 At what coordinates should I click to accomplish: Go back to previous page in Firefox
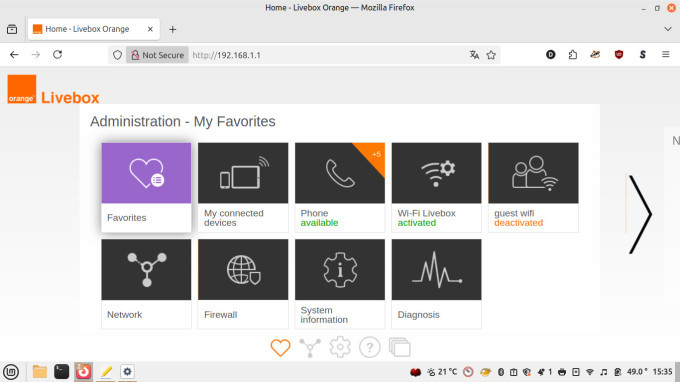click(x=14, y=55)
